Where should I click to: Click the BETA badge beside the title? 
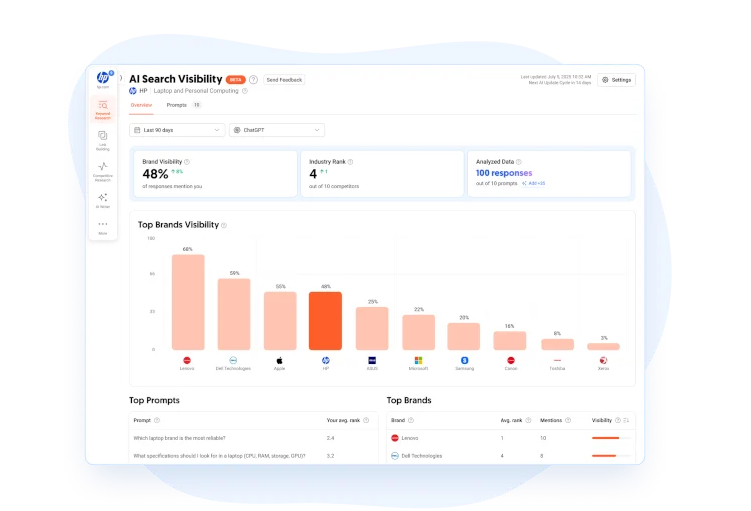click(236, 80)
